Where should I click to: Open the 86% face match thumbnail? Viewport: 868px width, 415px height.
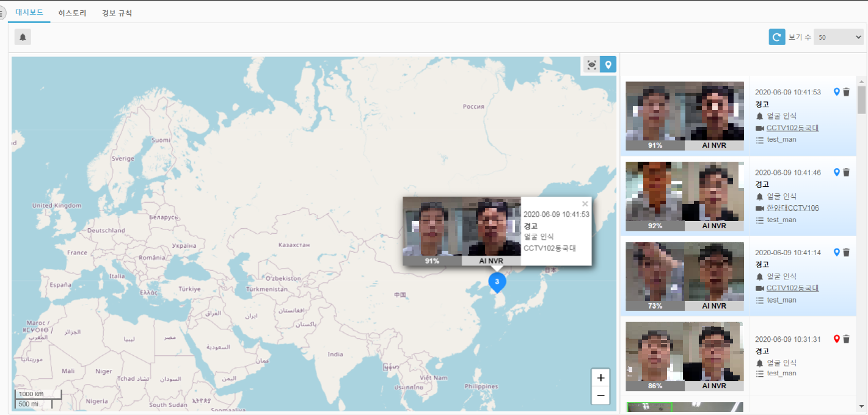tap(685, 356)
